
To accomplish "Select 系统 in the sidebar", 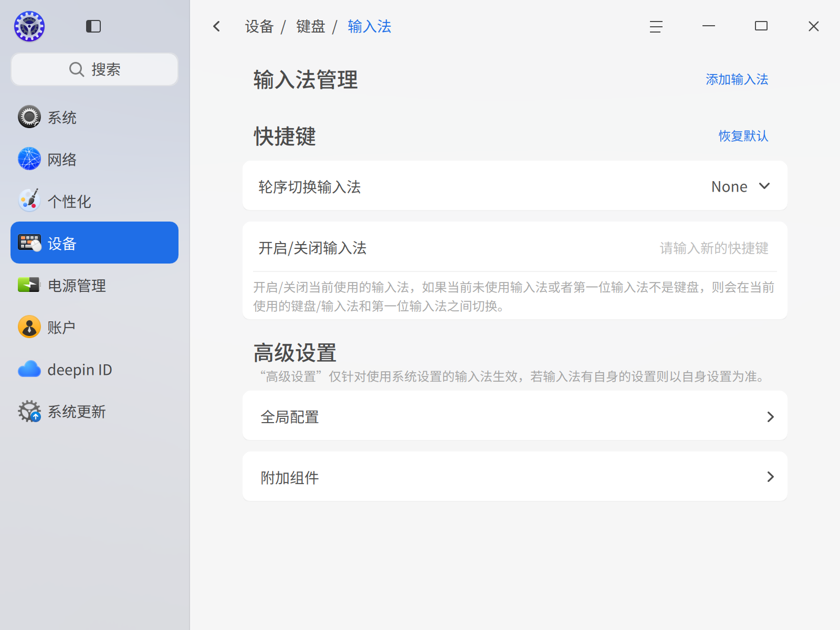I will coord(94,117).
